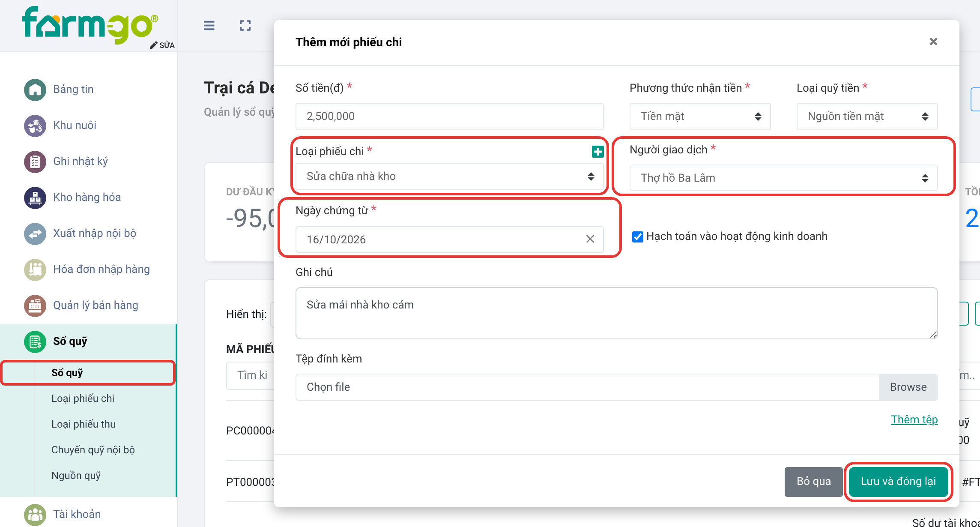Go to Chuyển quỹ nội bộ submenu
The image size is (980, 527).
[93, 449]
